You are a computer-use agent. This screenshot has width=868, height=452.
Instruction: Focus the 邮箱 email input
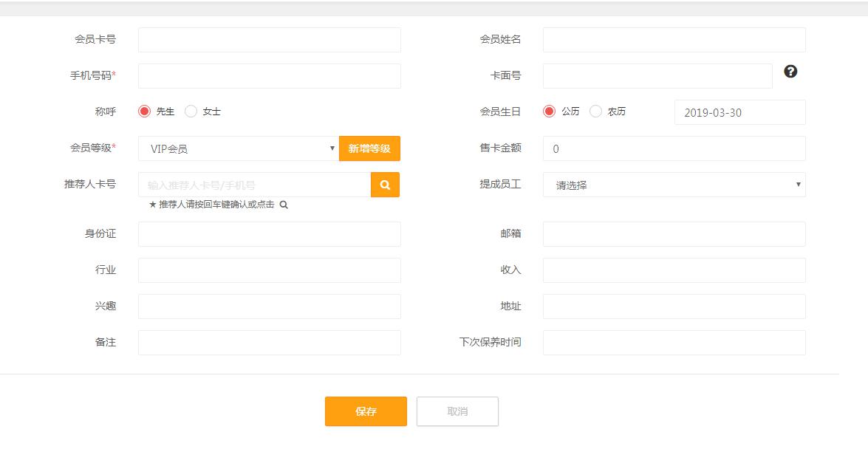pyautogui.click(x=674, y=234)
